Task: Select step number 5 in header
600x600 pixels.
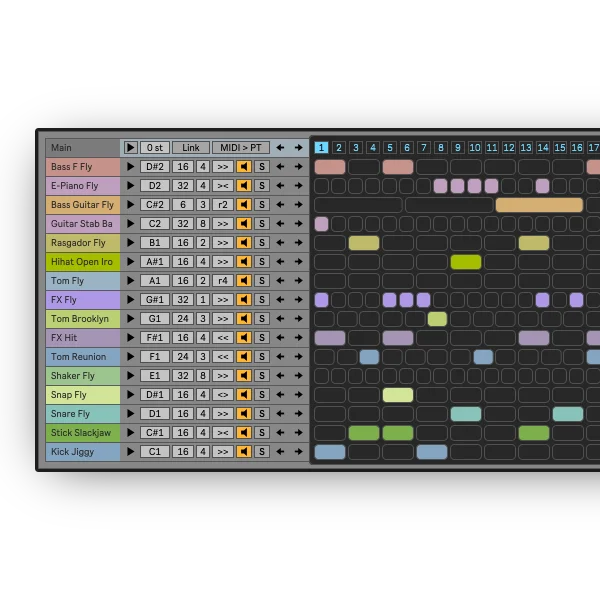Action: coord(390,148)
